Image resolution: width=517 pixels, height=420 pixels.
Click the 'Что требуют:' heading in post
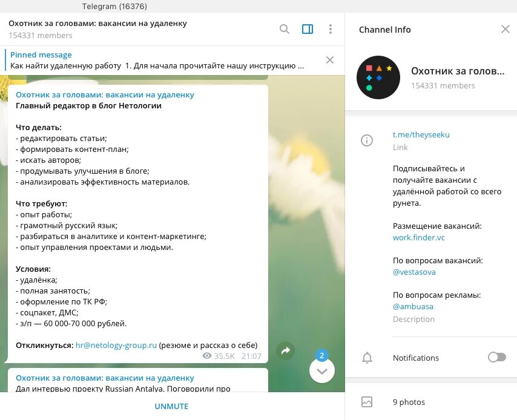(42, 204)
